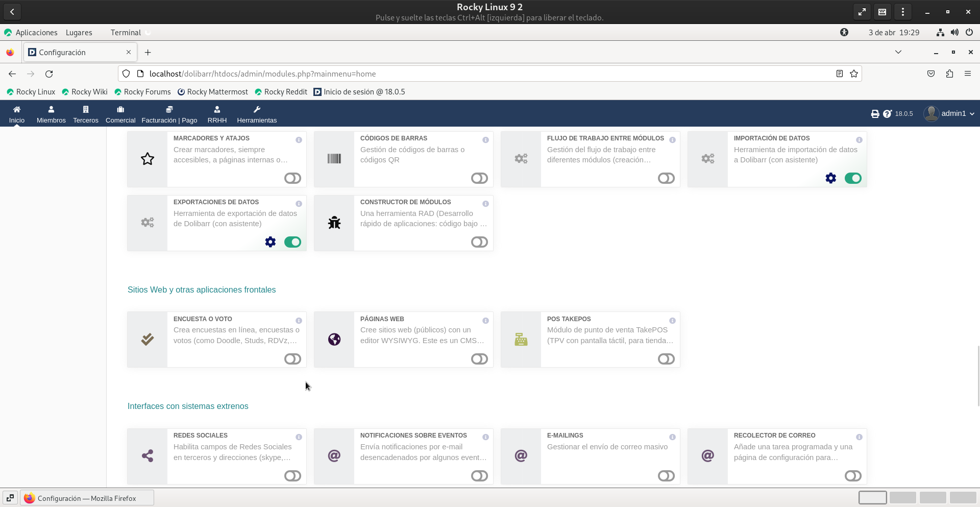This screenshot has width=980, height=507.
Task: Enable the E-Mailings module toggle
Action: [x=666, y=476]
